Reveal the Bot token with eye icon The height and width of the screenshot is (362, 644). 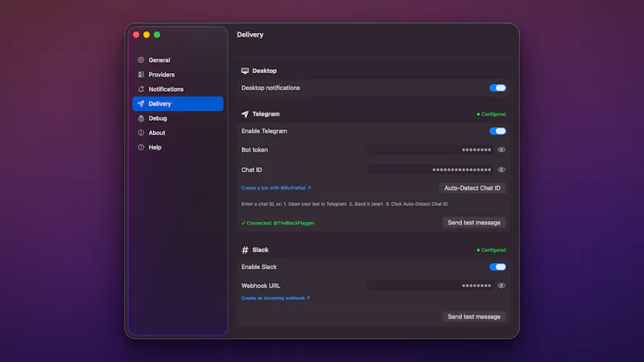501,150
